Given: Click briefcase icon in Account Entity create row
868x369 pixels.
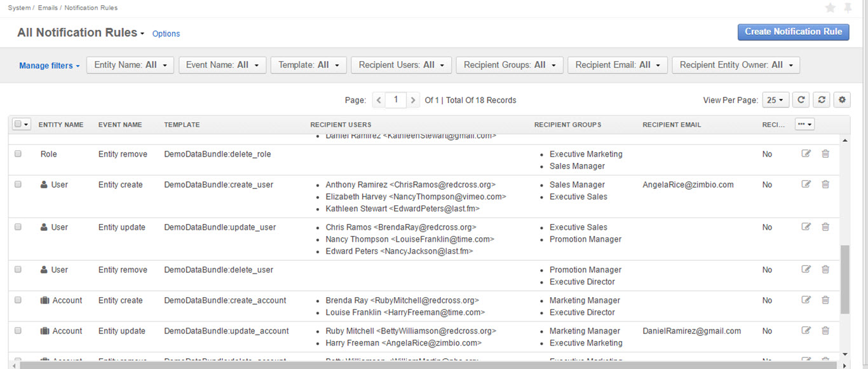Looking at the screenshot, I should (44, 300).
